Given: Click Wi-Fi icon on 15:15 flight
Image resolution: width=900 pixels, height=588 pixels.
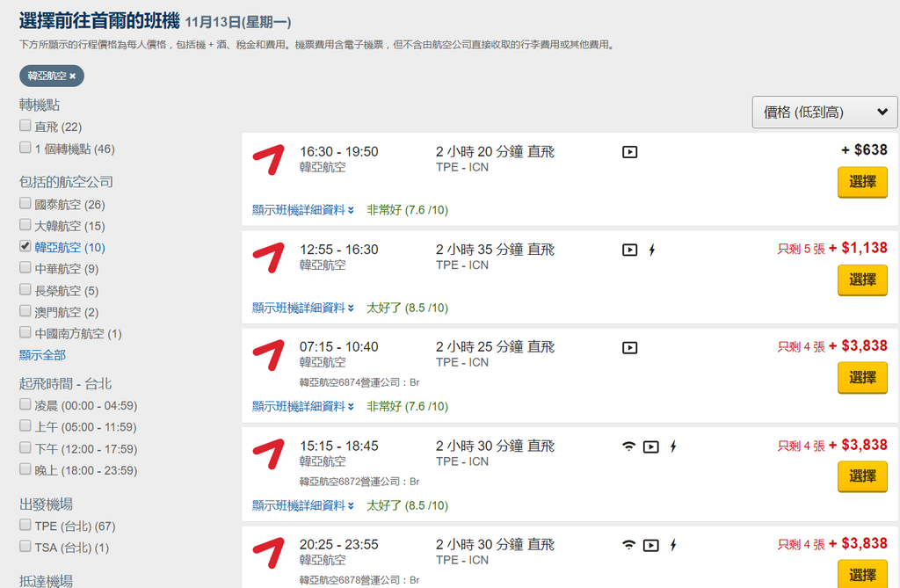Looking at the screenshot, I should click(x=629, y=446).
